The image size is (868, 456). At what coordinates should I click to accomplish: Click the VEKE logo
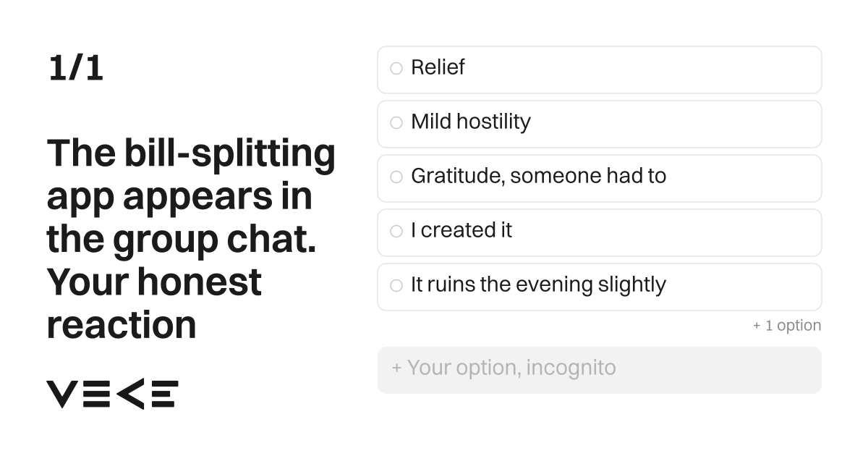112,394
